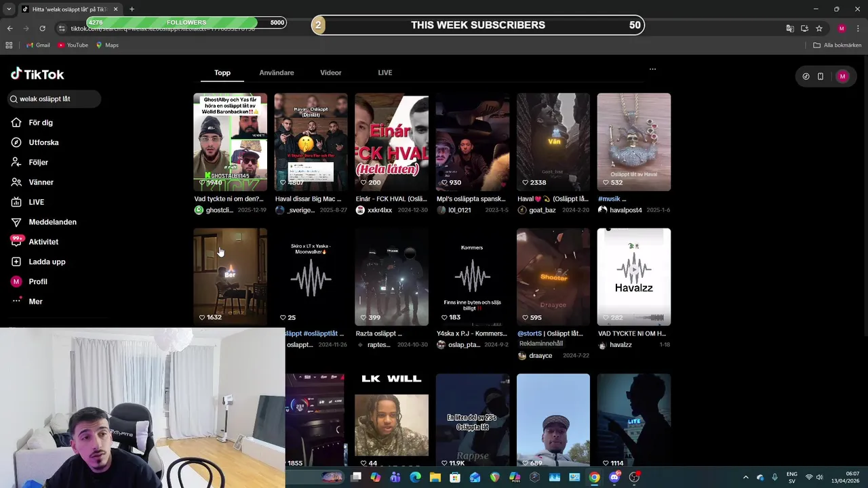
Task: Open Alla bokmärken folder
Action: 837,45
